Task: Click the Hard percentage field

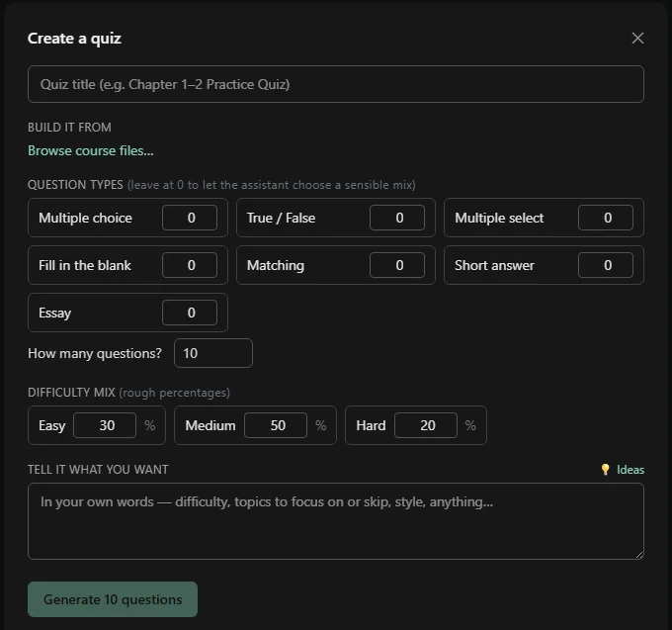Action: click(426, 425)
